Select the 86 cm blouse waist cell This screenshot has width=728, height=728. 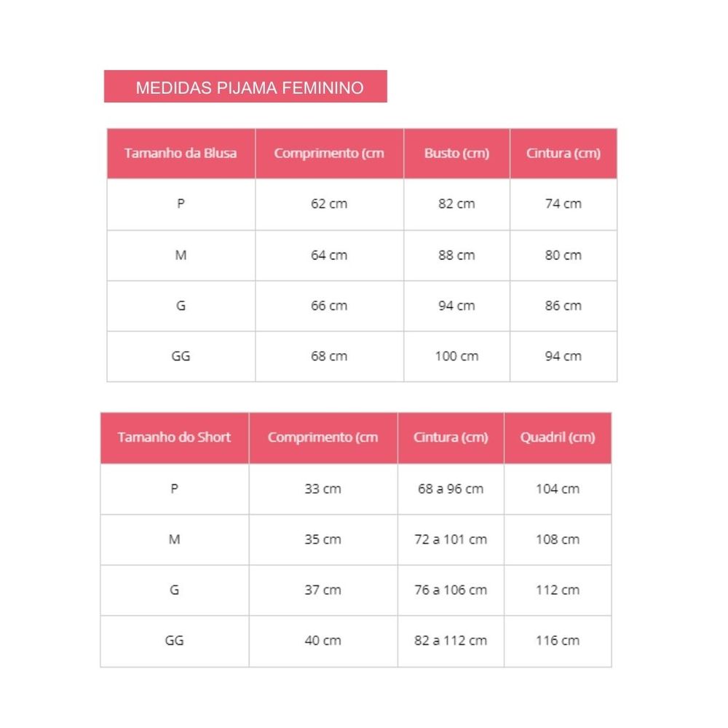[563, 306]
